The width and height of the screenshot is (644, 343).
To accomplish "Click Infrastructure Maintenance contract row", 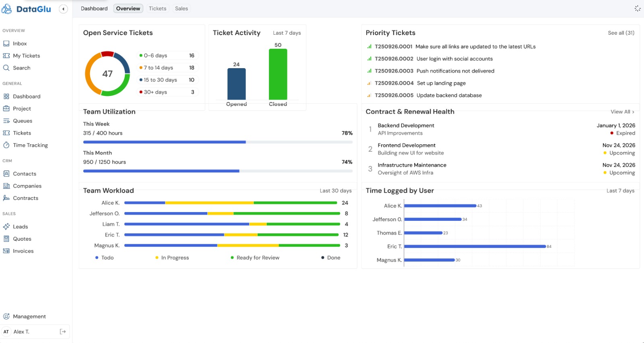I will (500, 169).
